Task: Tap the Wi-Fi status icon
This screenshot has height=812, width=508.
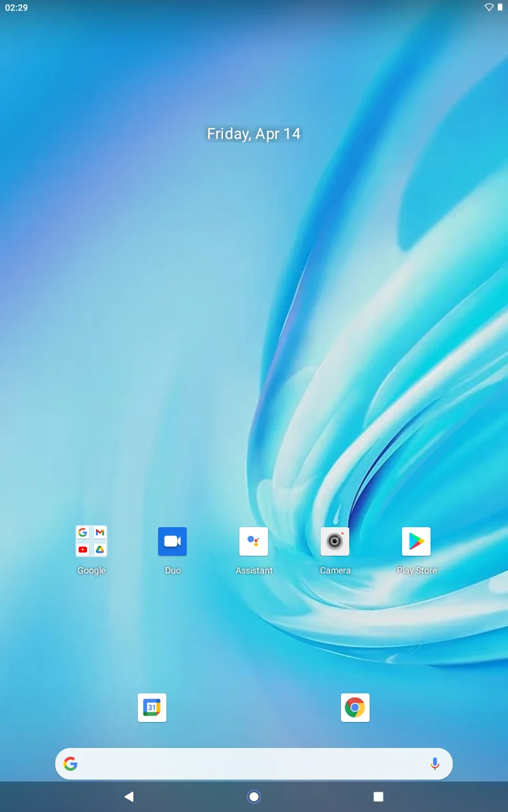Action: 489,7
